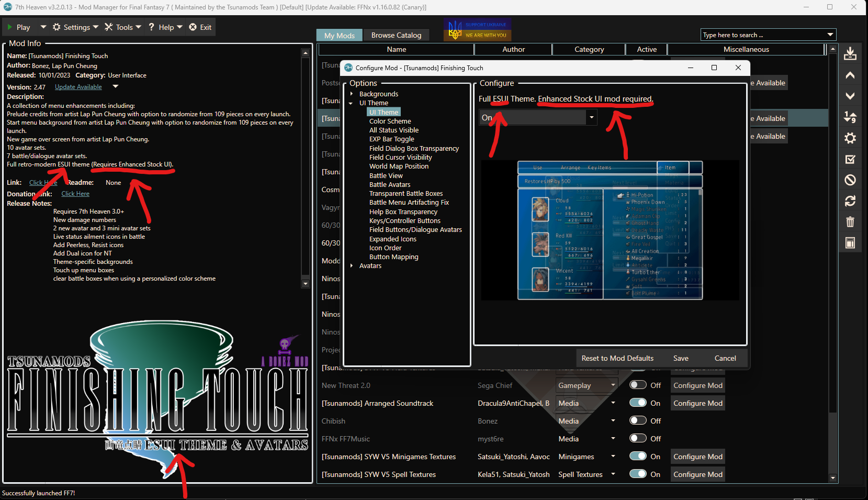The height and width of the screenshot is (500, 868).
Task: Open the Help menu
Action: (x=166, y=27)
